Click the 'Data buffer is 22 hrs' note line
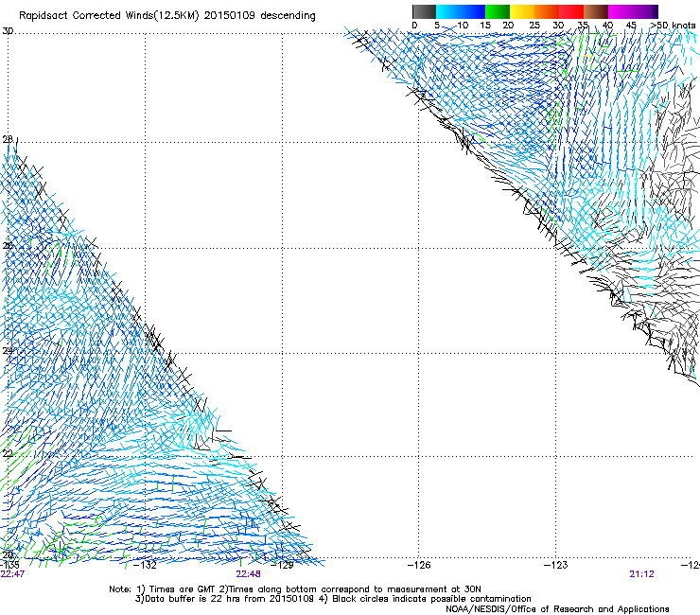The height and width of the screenshot is (615, 700). 333,599
